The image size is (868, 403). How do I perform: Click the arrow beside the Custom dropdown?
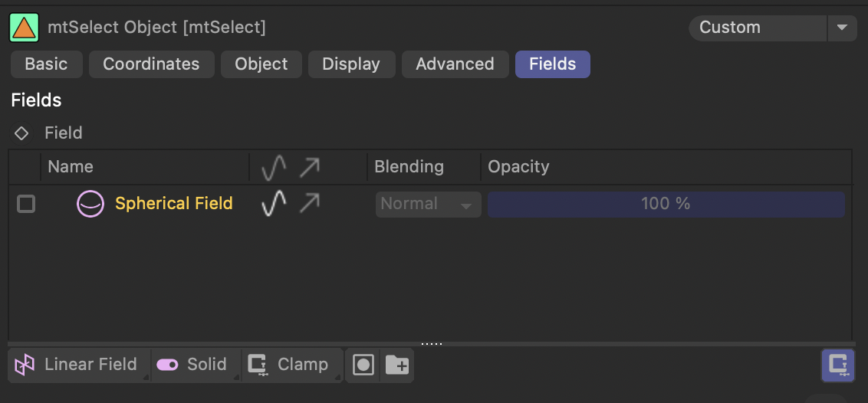(843, 28)
